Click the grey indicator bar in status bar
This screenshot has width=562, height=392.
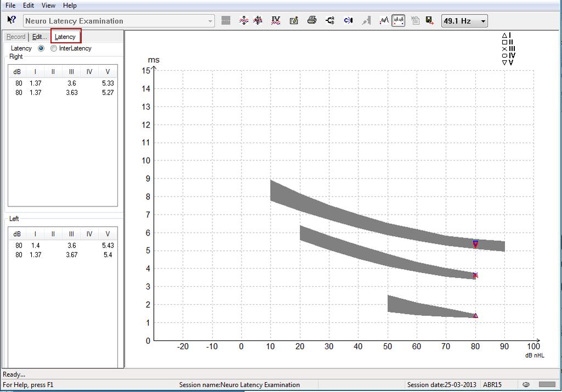point(547,384)
